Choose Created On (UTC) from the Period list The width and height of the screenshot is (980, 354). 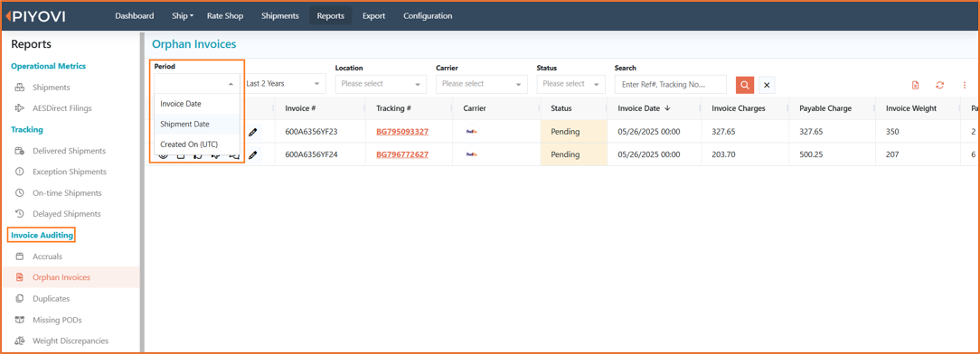(196, 144)
